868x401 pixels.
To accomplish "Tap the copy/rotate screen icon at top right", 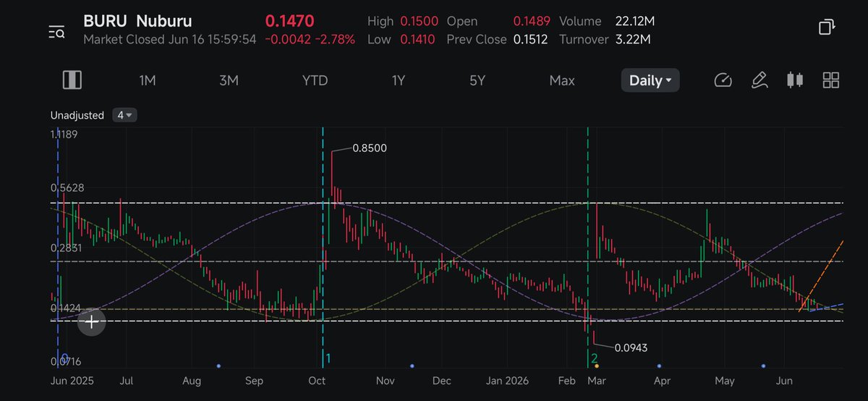I will pos(827,28).
